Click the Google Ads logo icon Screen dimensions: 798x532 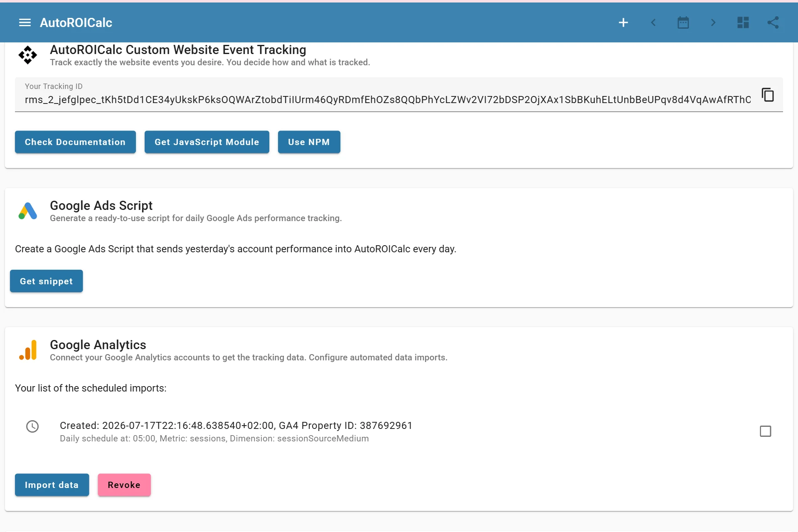click(x=28, y=211)
